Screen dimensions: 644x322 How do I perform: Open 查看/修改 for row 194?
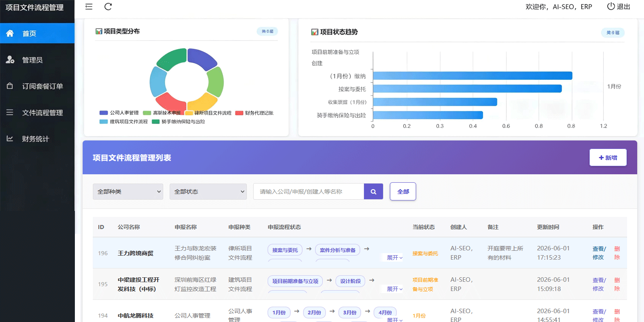[x=599, y=316]
